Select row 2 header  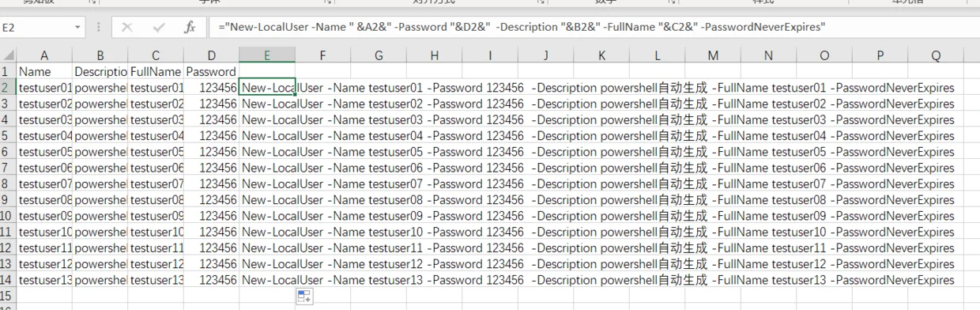8,87
